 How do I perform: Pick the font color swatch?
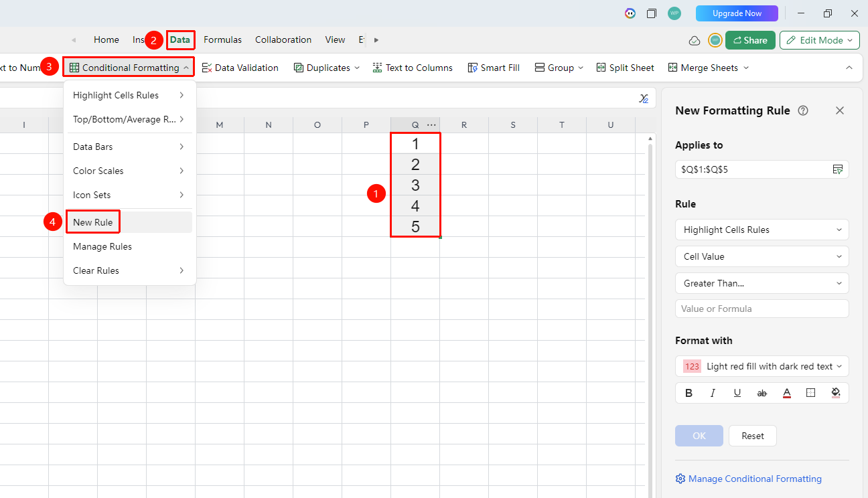point(787,393)
